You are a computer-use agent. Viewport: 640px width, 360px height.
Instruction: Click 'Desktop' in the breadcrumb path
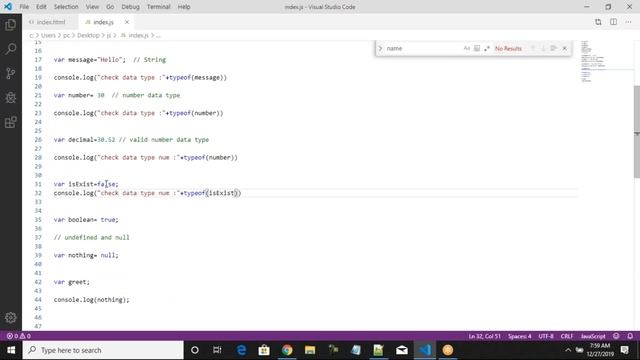pyautogui.click(x=88, y=36)
